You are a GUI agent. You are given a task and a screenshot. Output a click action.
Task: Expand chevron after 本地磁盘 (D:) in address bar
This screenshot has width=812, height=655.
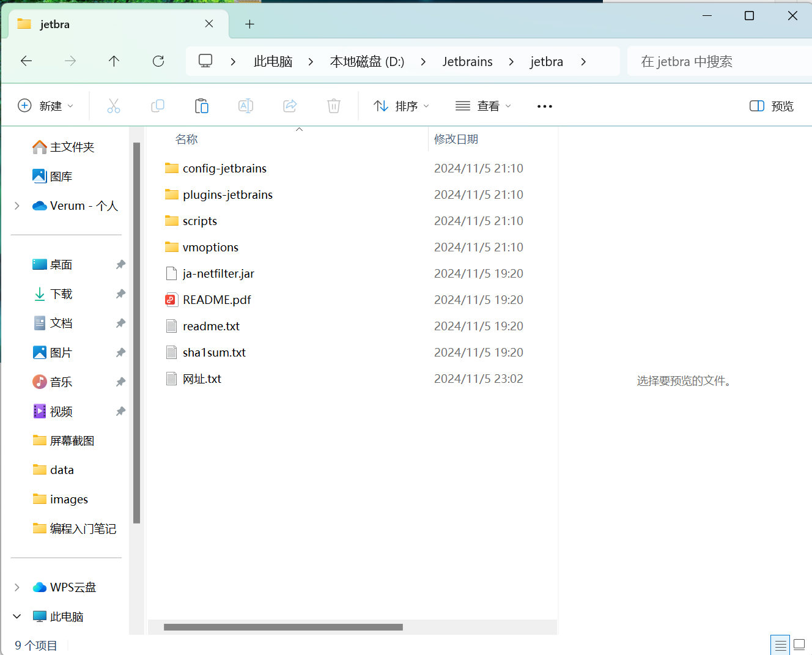coord(423,62)
